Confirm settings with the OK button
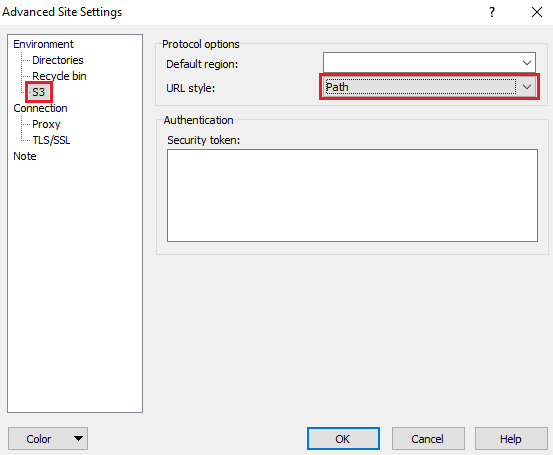Screen dimensions: 553x455 (x=343, y=439)
